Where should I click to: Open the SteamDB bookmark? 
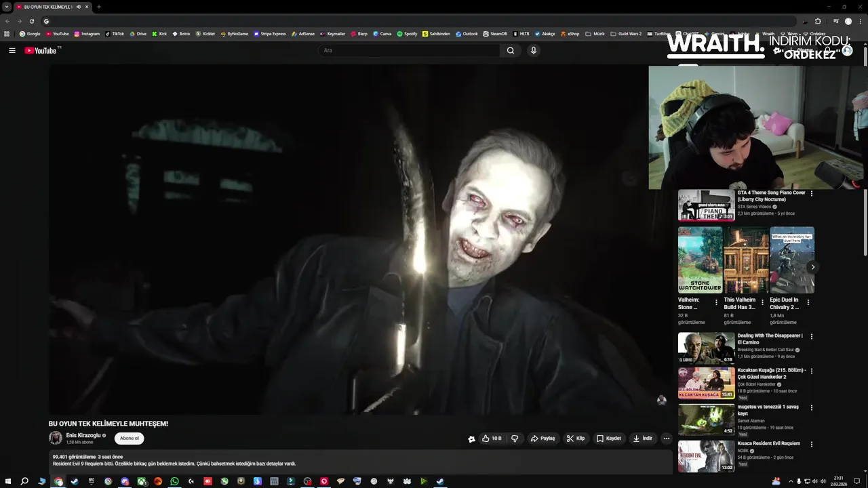pos(495,34)
